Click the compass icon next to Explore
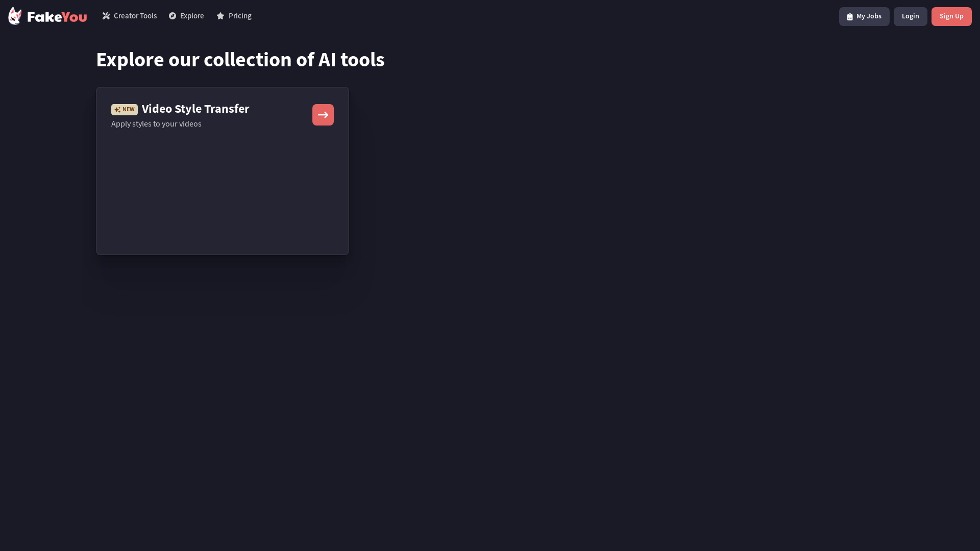The image size is (980, 551). 173,16
